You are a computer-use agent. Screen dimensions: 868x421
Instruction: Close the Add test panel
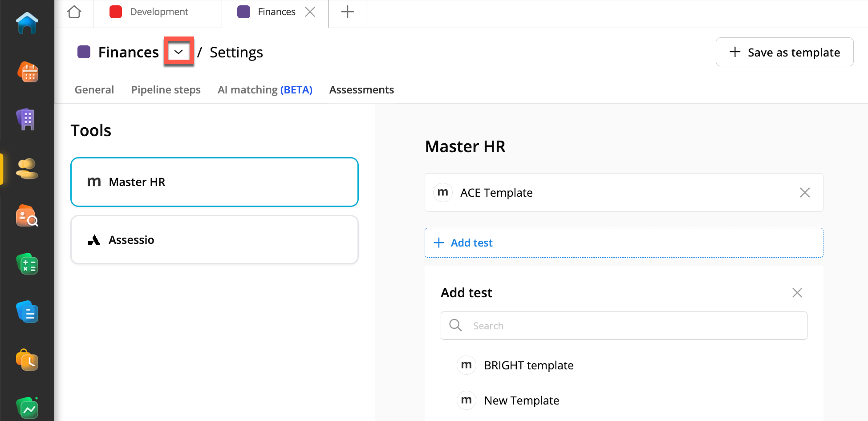[x=797, y=292]
